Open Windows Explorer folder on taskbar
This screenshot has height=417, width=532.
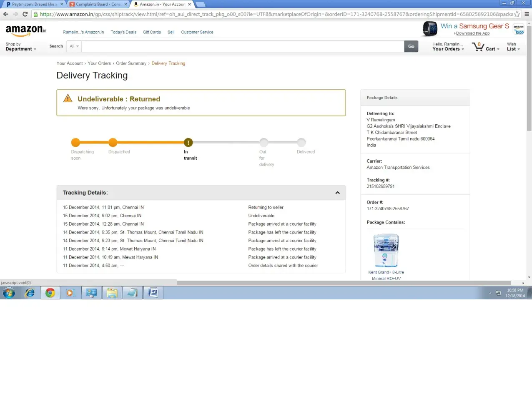(112, 293)
